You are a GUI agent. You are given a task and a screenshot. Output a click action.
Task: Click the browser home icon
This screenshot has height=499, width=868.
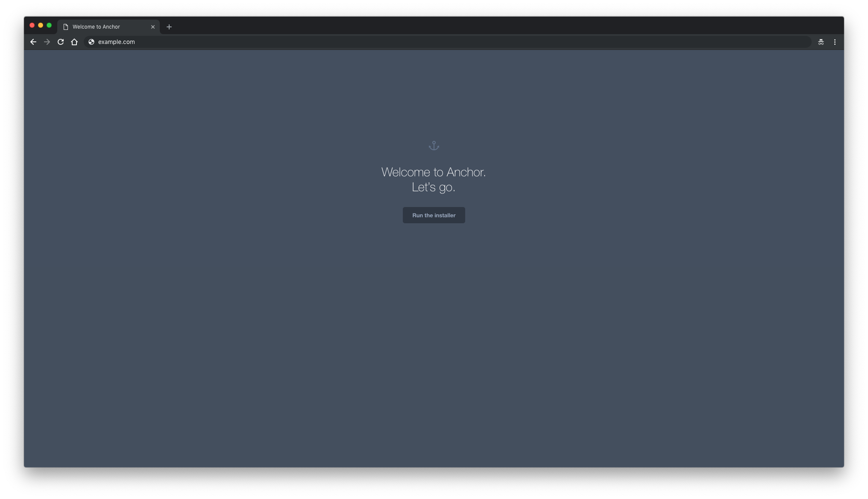(x=74, y=42)
